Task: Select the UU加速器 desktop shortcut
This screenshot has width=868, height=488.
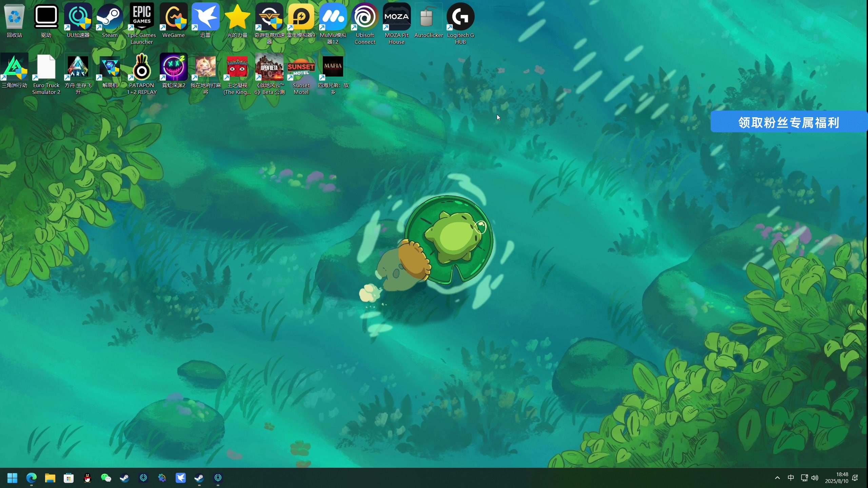Action: [78, 21]
